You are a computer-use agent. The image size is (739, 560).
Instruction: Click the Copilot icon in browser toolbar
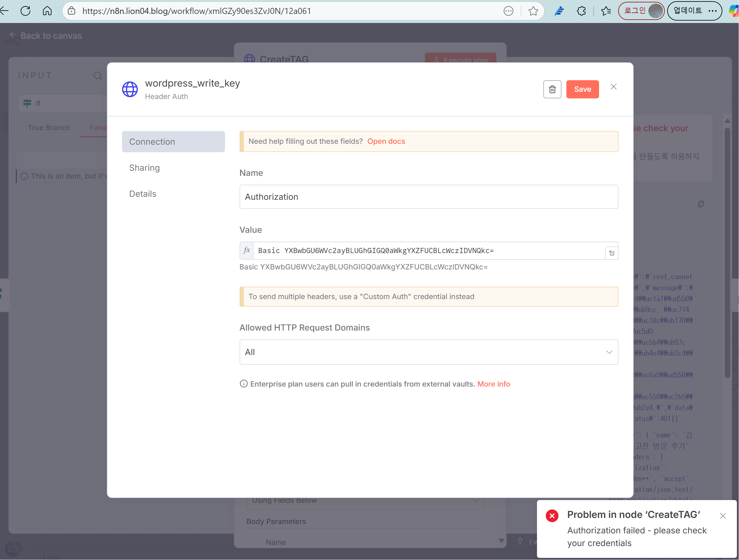click(x=734, y=11)
